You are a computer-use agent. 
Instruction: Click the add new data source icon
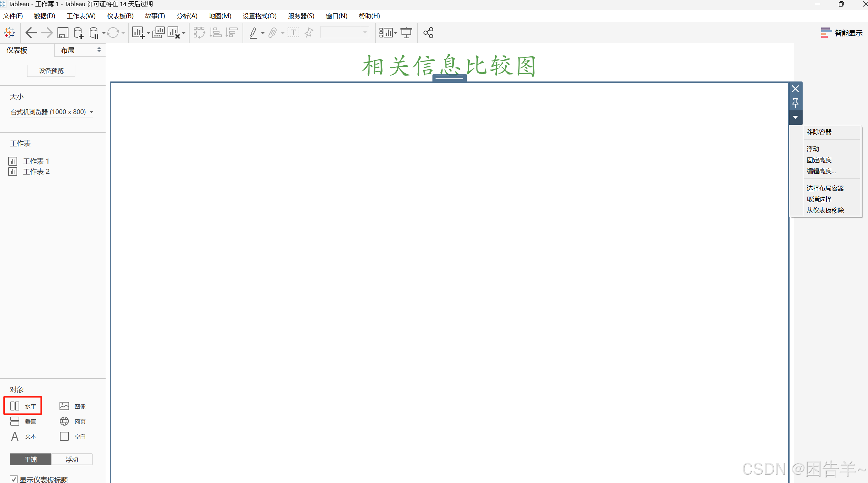78,33
